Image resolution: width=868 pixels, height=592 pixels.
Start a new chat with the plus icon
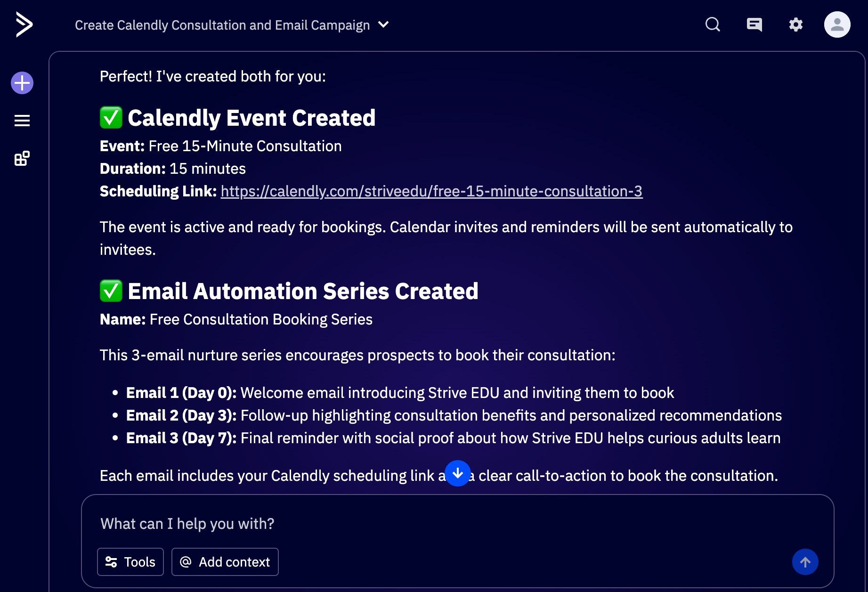[x=22, y=83]
